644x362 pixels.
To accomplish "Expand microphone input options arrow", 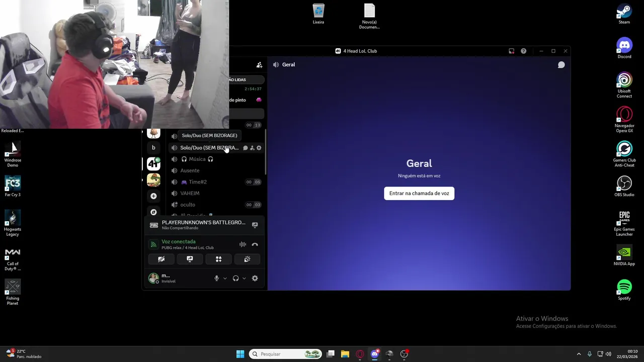I will pyautogui.click(x=225, y=278).
